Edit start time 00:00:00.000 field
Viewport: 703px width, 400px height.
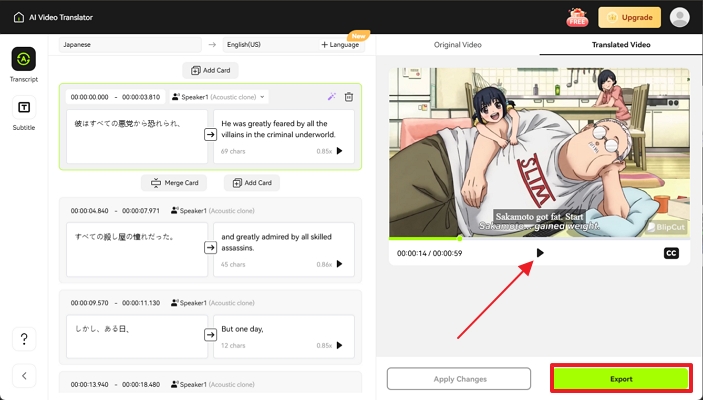89,97
